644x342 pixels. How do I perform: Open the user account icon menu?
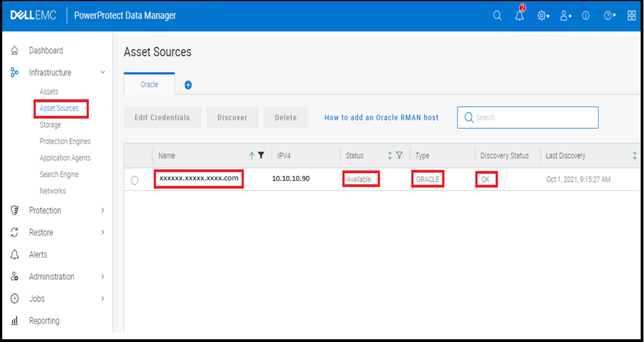[x=566, y=15]
